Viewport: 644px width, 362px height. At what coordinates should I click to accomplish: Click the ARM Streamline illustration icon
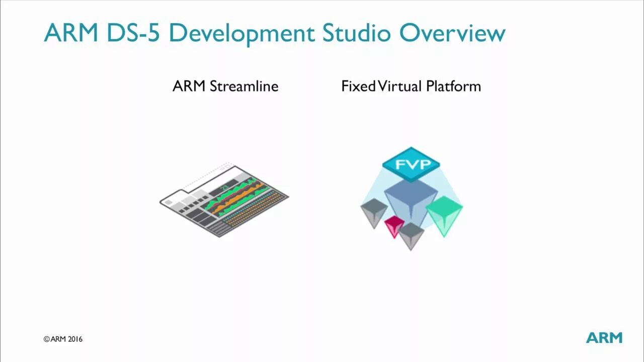coord(224,200)
